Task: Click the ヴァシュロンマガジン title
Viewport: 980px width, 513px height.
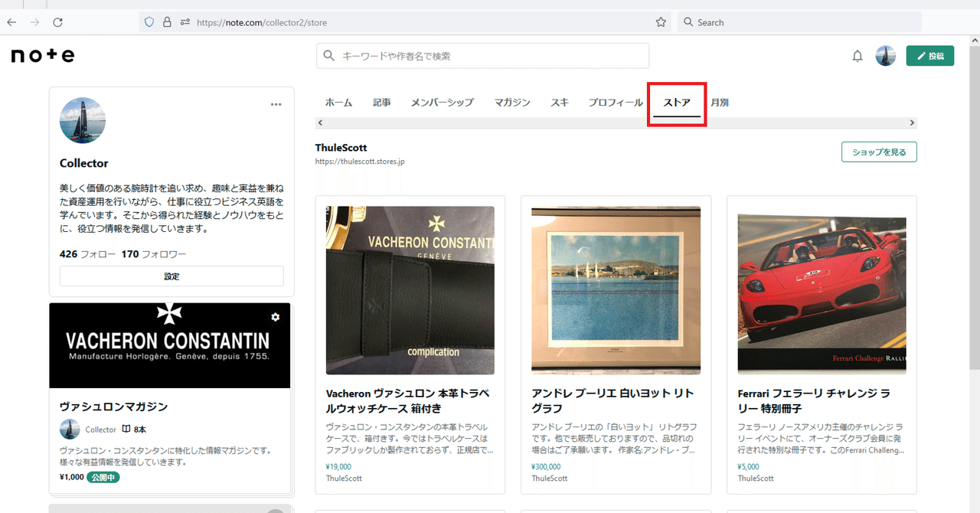Action: pyautogui.click(x=113, y=407)
